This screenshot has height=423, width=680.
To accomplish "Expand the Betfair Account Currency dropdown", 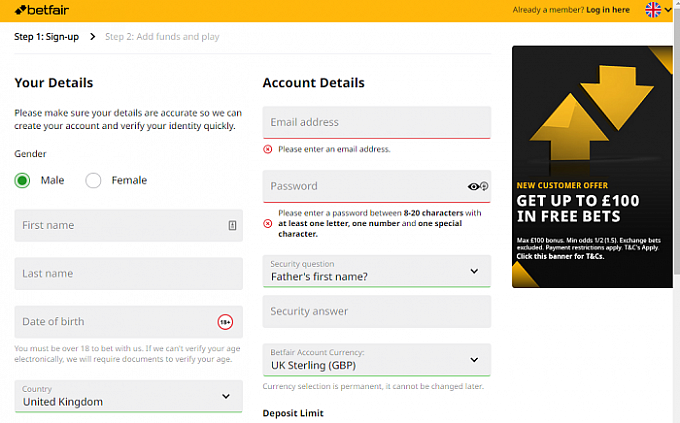I will click(x=376, y=360).
